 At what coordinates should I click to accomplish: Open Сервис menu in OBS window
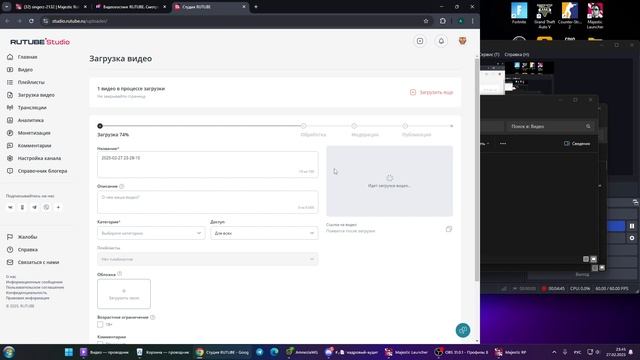(489, 54)
